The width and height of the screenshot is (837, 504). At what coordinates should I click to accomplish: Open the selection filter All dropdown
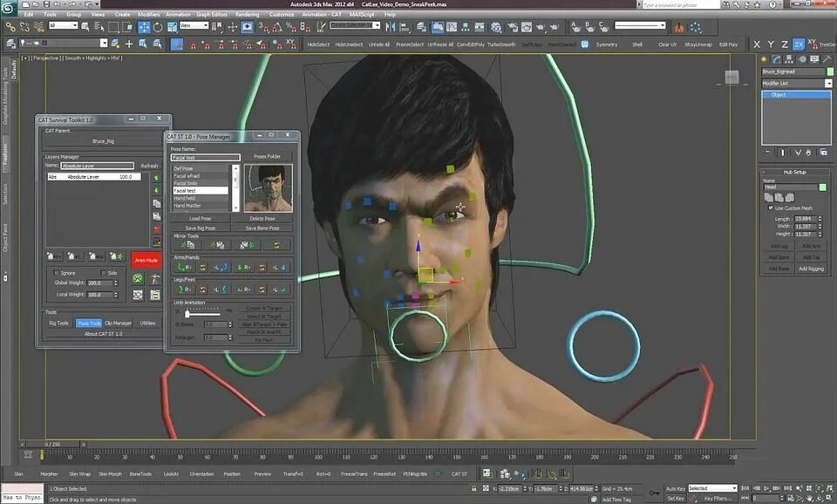[x=64, y=25]
